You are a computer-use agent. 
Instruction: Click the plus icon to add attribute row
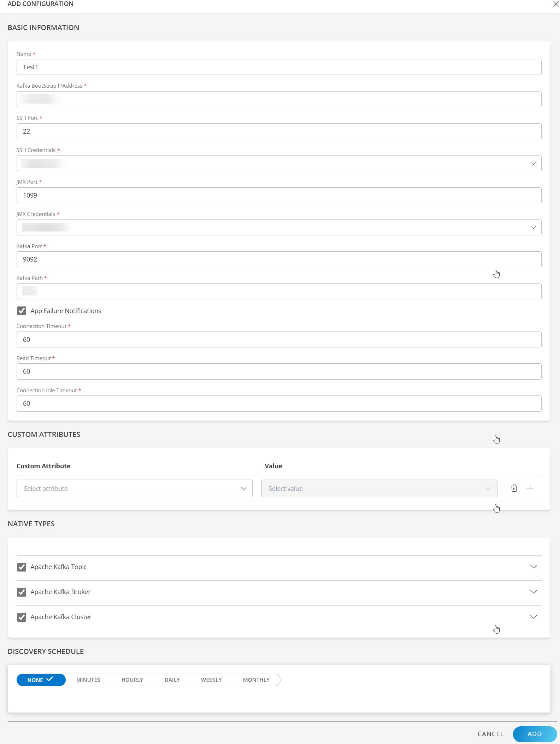(530, 488)
